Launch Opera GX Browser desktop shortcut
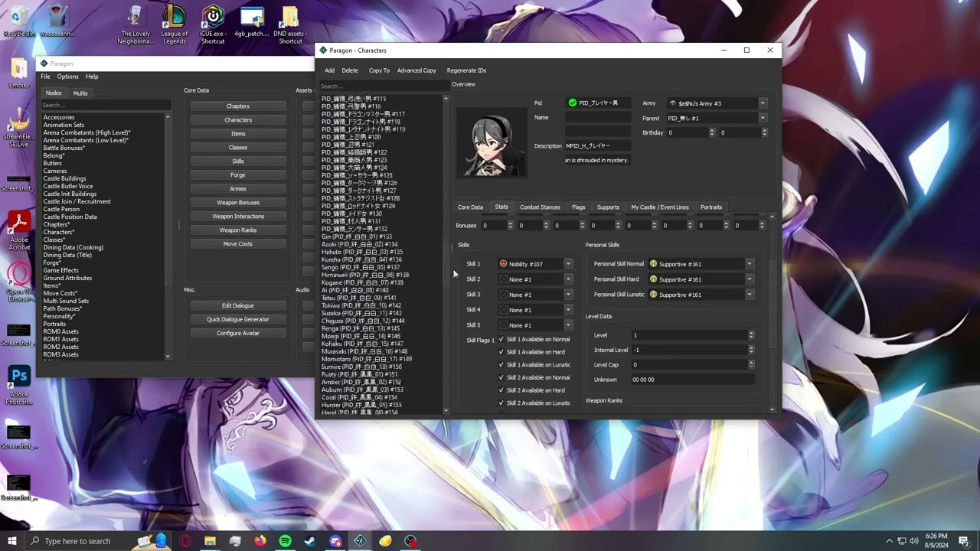980x551 pixels. [18, 282]
